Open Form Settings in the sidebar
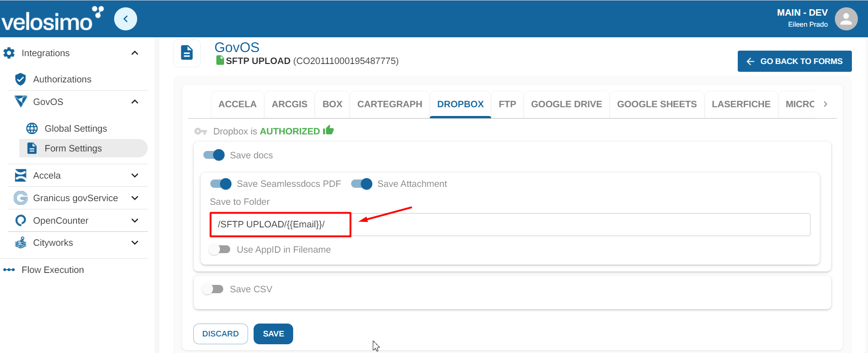The width and height of the screenshot is (868, 353). point(83,148)
